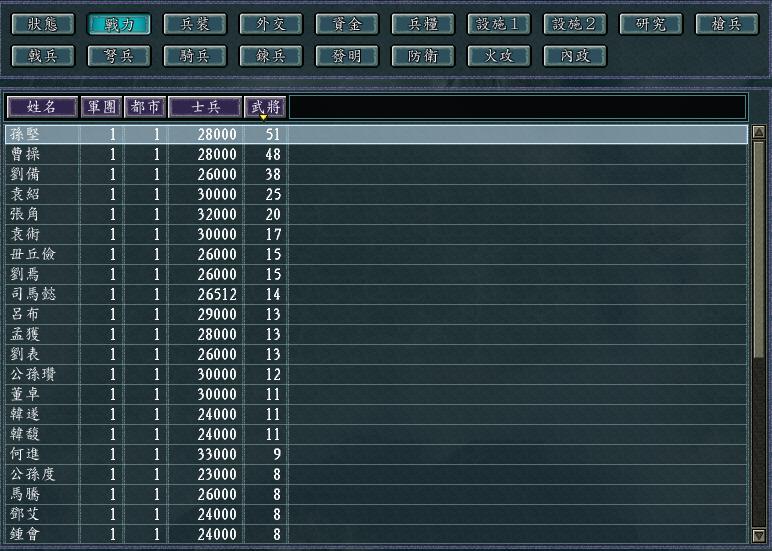
Task: Select the 袁術 row
Action: tap(377, 234)
